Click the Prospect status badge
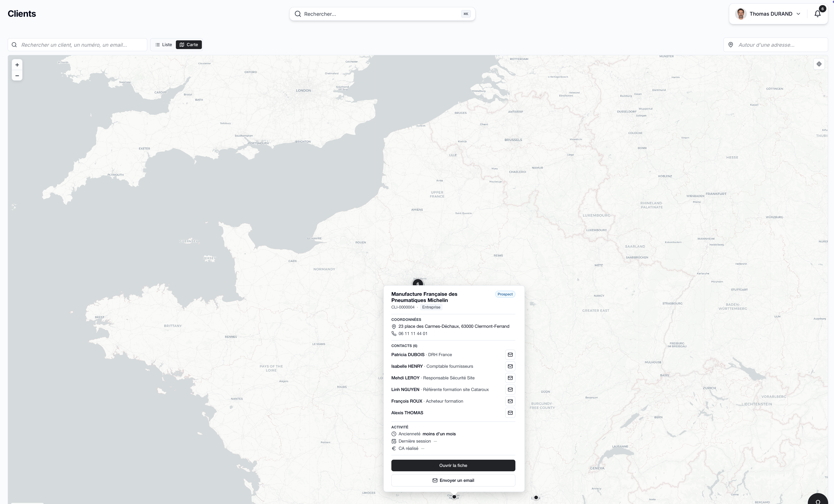 tap(505, 294)
